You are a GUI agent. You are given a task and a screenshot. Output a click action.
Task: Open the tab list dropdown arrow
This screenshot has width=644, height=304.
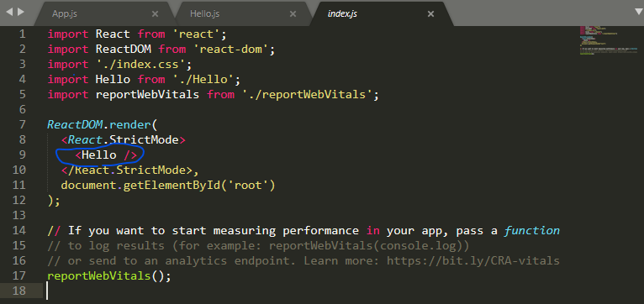pos(639,12)
